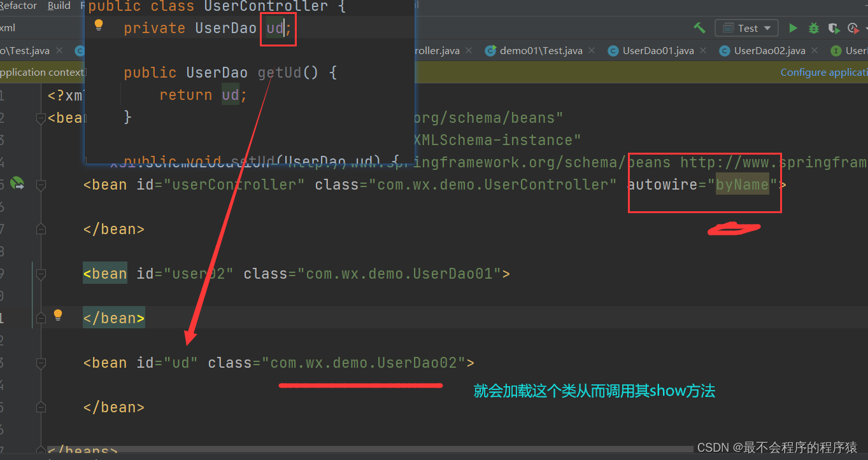Click the getUd method name in popup
Screen dimensions: 868x460
[280, 73]
